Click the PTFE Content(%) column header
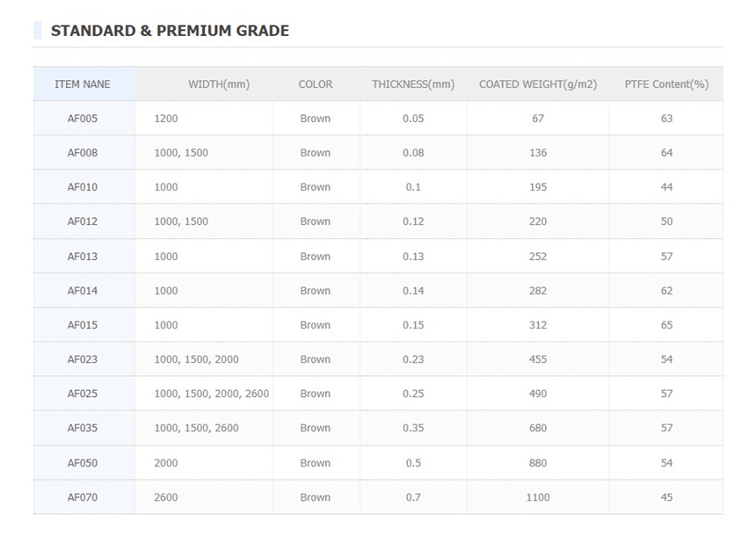 [x=666, y=84]
